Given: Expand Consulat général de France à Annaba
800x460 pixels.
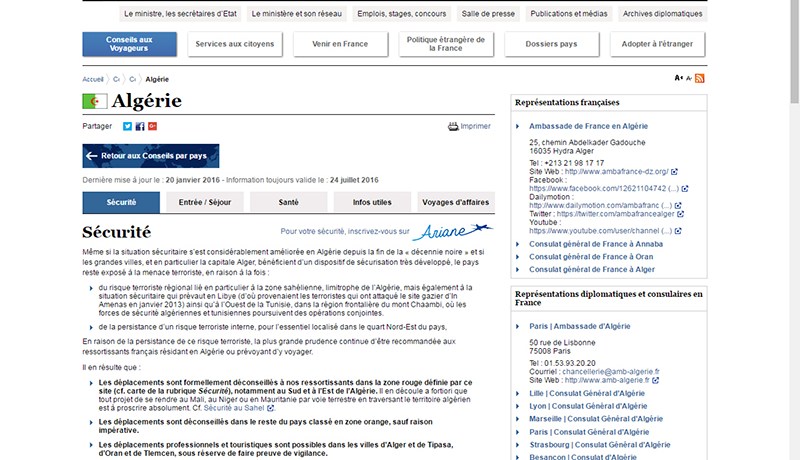Looking at the screenshot, I should tap(596, 244).
